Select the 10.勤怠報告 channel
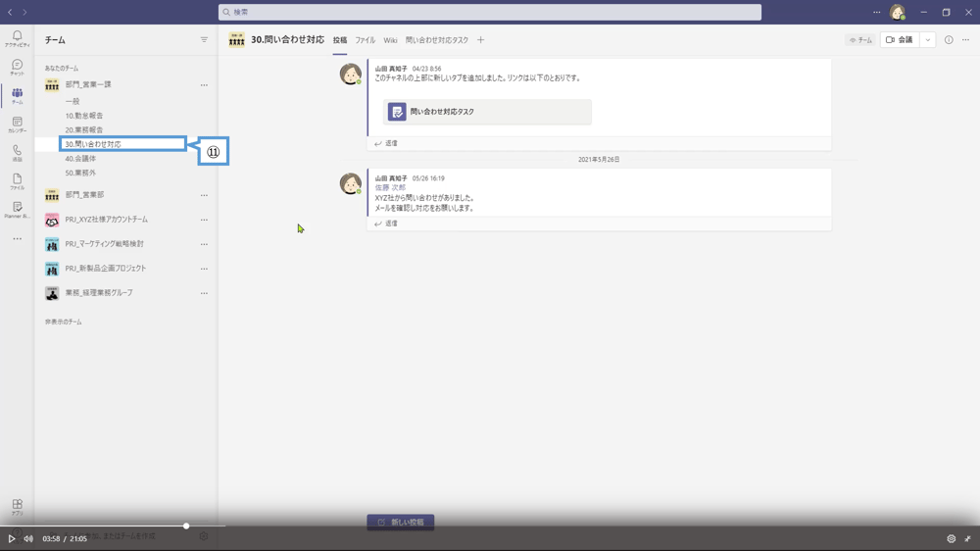 (x=83, y=116)
